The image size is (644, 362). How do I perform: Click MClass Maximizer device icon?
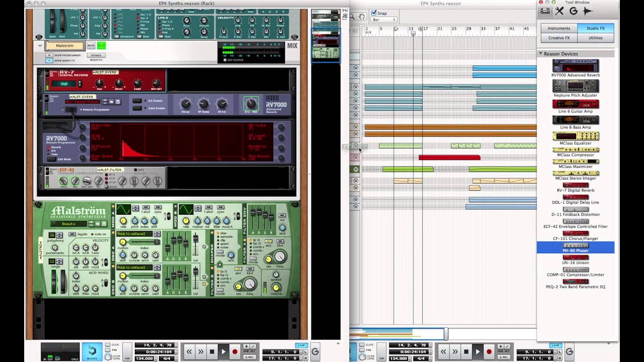[x=576, y=161]
